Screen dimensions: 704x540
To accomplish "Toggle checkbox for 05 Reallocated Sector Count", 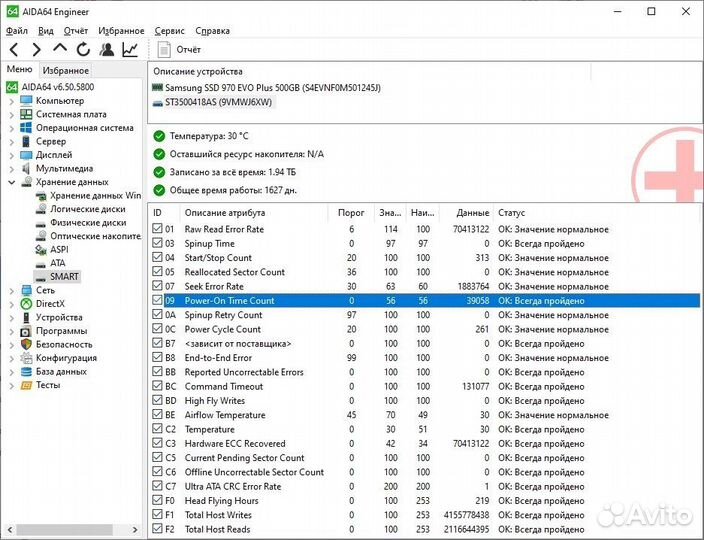I will (157, 271).
